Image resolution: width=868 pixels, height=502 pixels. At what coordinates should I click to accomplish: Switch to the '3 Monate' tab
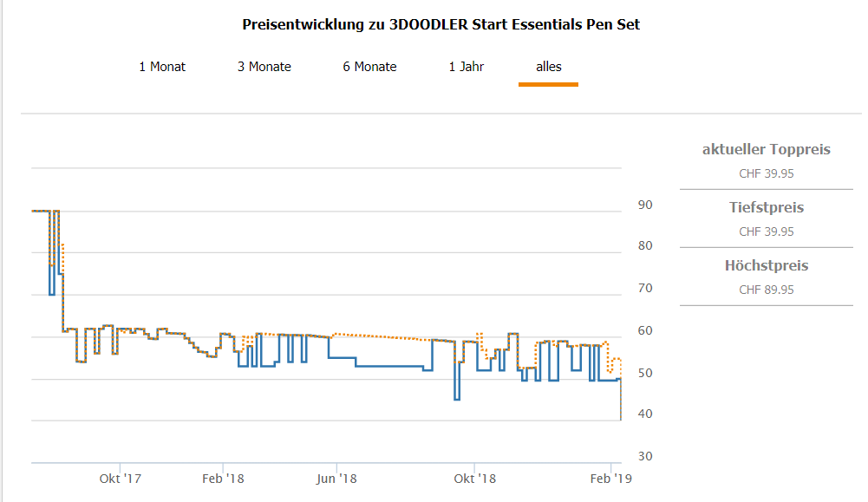(x=264, y=67)
